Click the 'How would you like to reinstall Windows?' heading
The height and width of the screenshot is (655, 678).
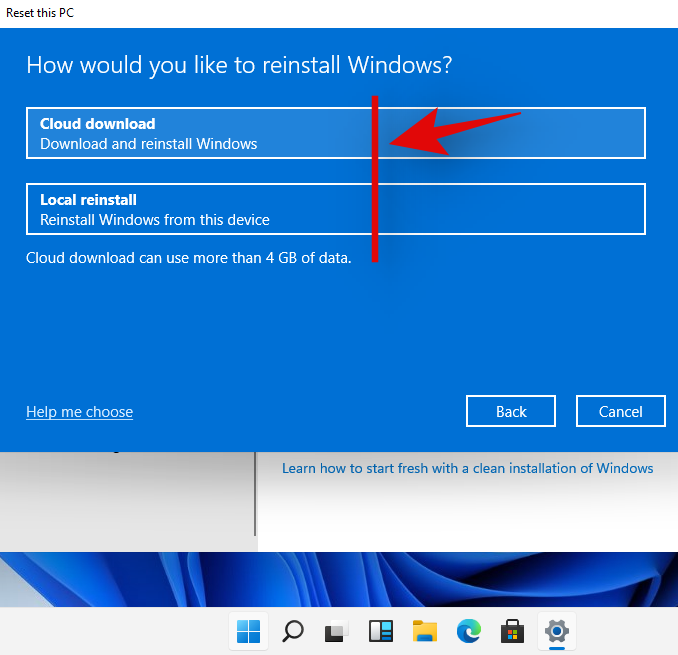239,65
